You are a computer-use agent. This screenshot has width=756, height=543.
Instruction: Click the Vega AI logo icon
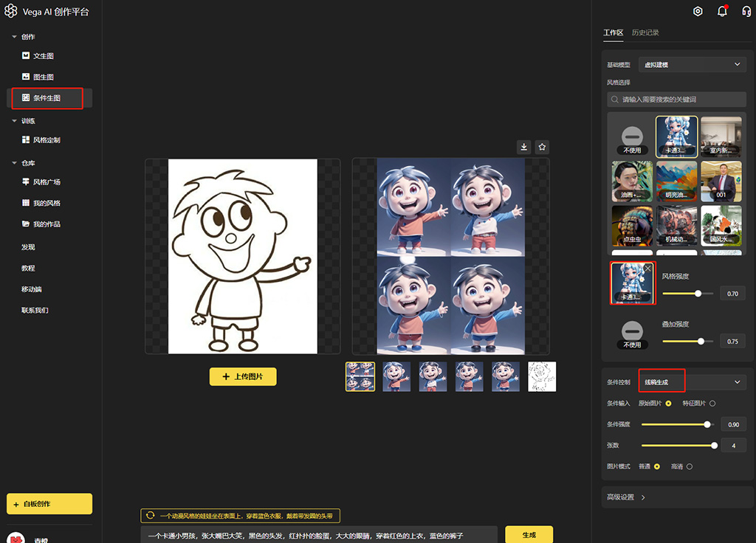point(11,11)
